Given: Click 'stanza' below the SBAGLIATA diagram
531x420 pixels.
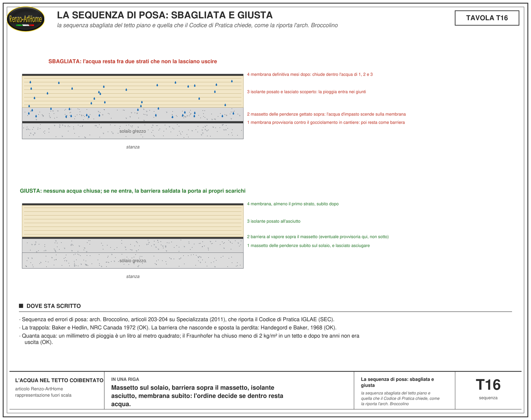Looking at the screenshot, I should pos(133,147).
